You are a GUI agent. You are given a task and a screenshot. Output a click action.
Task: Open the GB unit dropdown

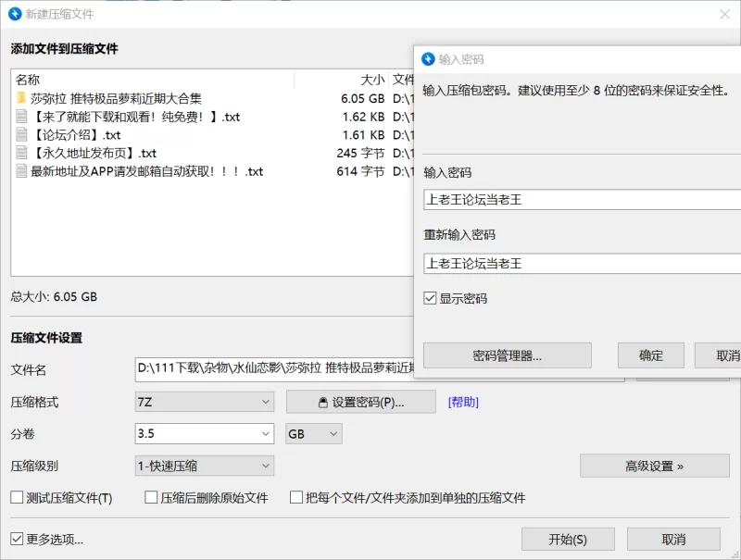(x=314, y=433)
